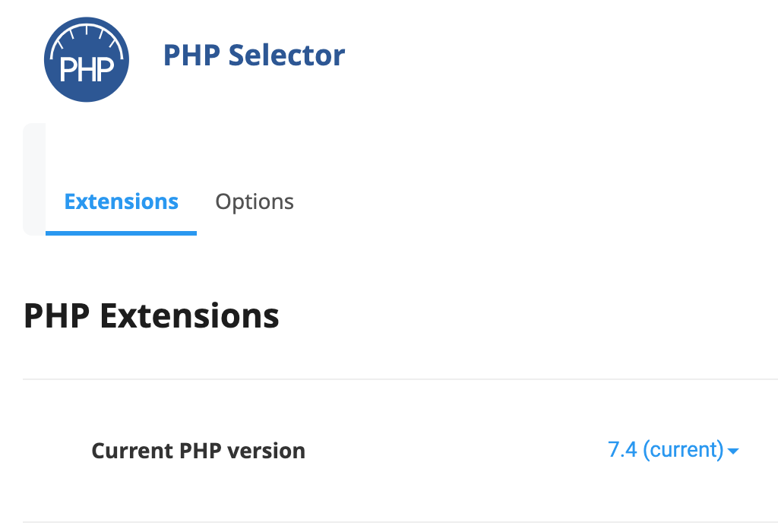Click the gauge arc atop PHP logo
The height and width of the screenshot is (532, 778).
click(86, 35)
